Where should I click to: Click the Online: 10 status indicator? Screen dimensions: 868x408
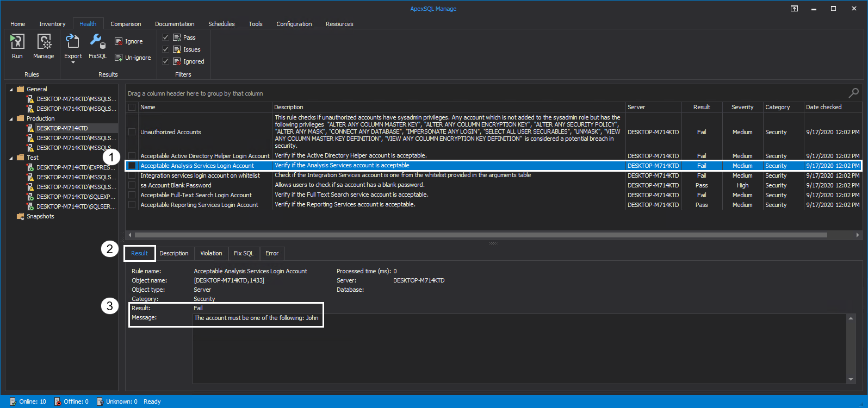coord(28,401)
